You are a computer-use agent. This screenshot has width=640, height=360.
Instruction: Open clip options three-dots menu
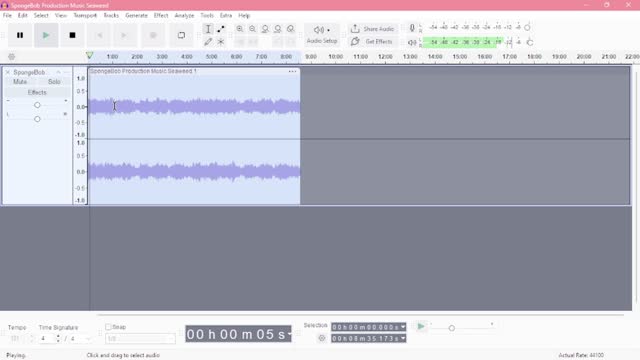[x=292, y=71]
